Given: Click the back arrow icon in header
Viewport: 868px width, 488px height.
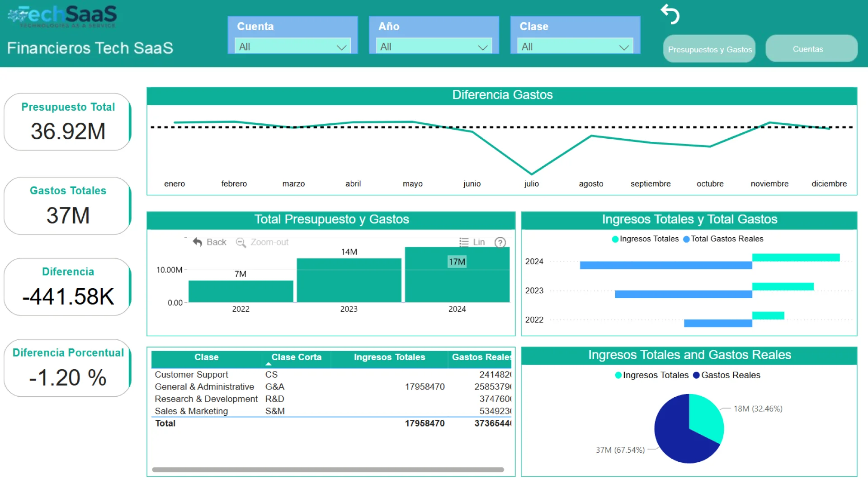Looking at the screenshot, I should (x=670, y=14).
